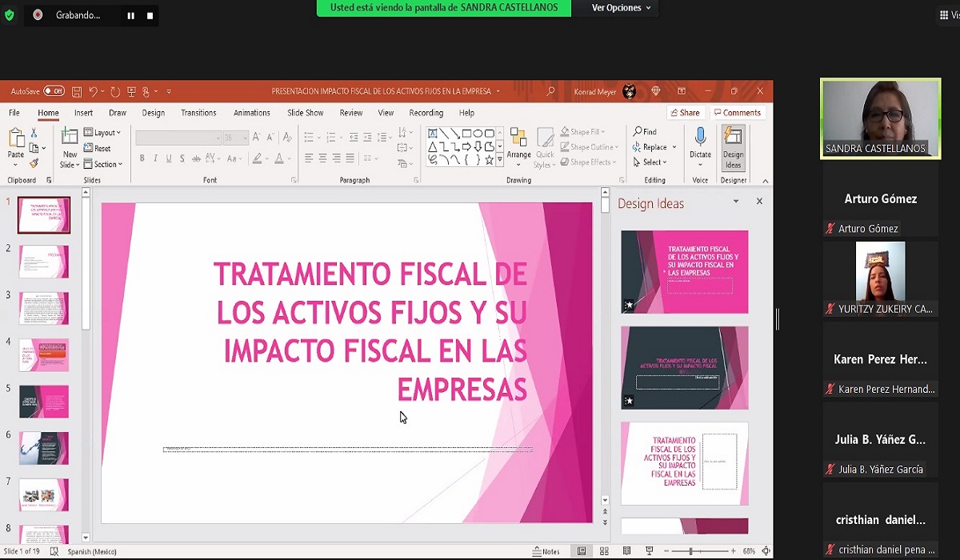Click Find in Editing group

[645, 132]
